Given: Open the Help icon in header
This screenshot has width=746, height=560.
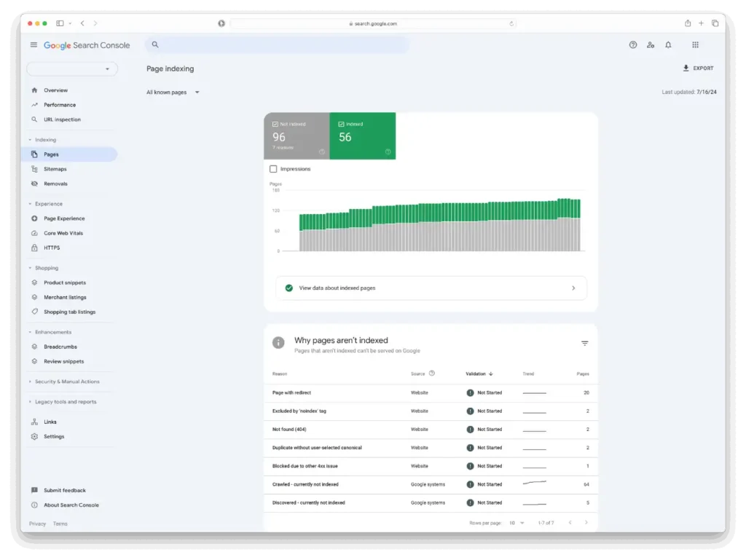Looking at the screenshot, I should (x=633, y=44).
